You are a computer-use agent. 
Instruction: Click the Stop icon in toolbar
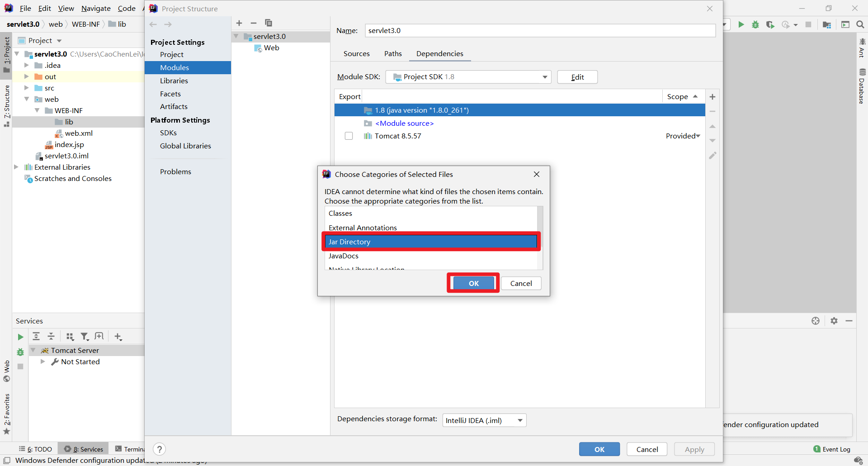click(808, 24)
